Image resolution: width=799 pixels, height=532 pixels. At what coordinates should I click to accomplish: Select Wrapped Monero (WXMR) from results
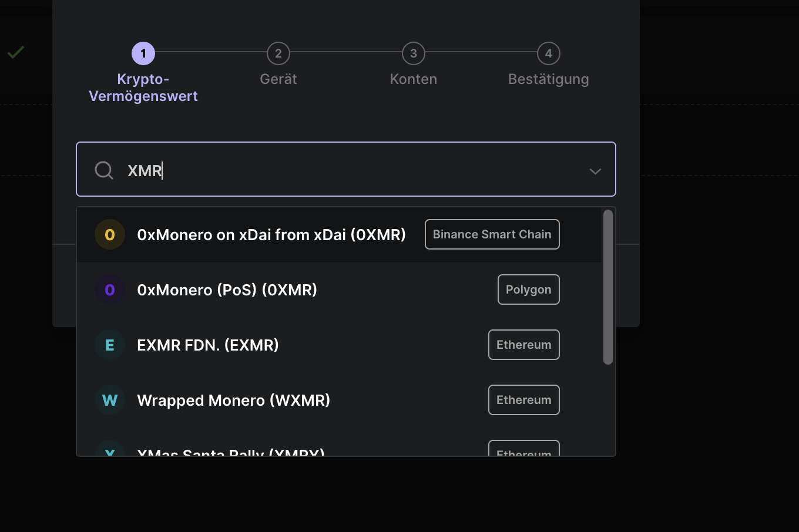coord(233,400)
